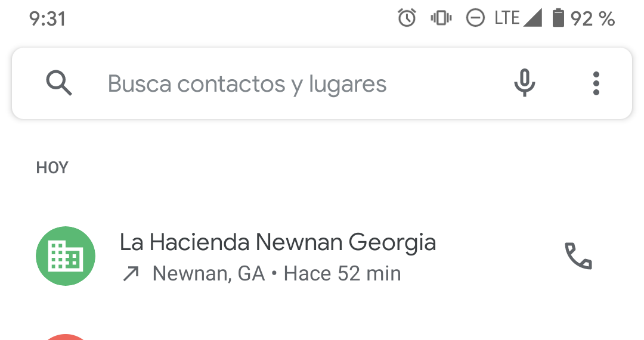
Task: Tap the outgoing call arrow icon
Action: point(131,274)
